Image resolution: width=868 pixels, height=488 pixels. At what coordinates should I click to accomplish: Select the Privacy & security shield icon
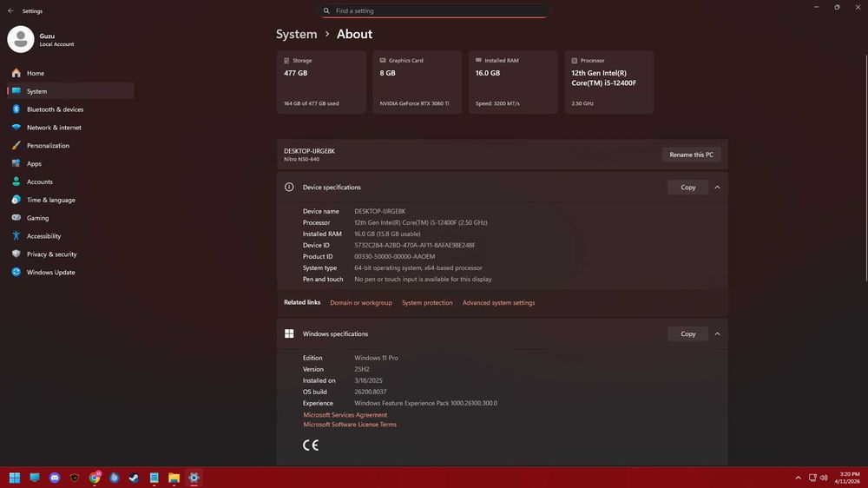16,254
